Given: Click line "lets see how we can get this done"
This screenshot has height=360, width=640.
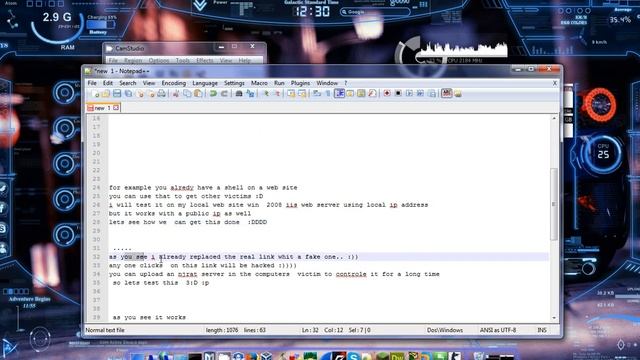Looking at the screenshot, I should pos(188,222).
